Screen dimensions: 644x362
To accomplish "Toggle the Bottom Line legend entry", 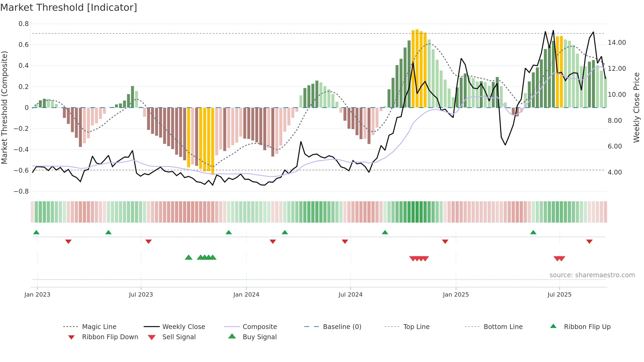I will point(494,327).
